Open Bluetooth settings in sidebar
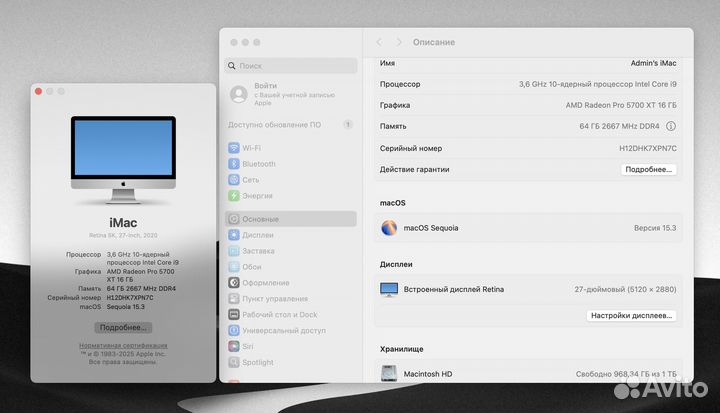The width and height of the screenshot is (720, 413). point(291,164)
